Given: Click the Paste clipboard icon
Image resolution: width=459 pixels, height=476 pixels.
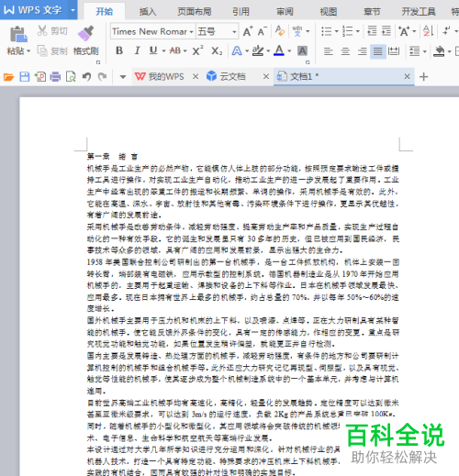Looking at the screenshot, I should [18, 34].
